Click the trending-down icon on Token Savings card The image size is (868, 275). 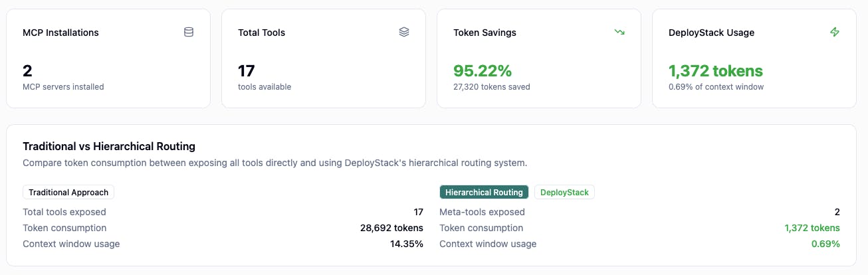coord(619,32)
